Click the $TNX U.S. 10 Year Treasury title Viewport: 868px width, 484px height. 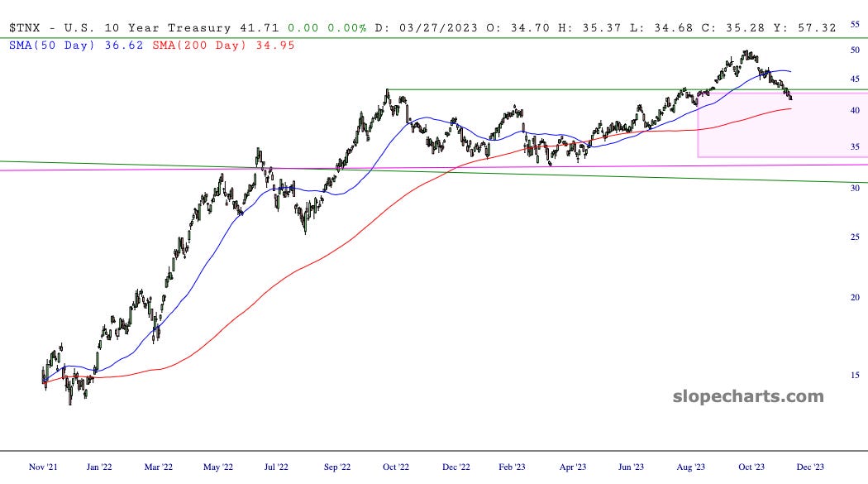120,27
